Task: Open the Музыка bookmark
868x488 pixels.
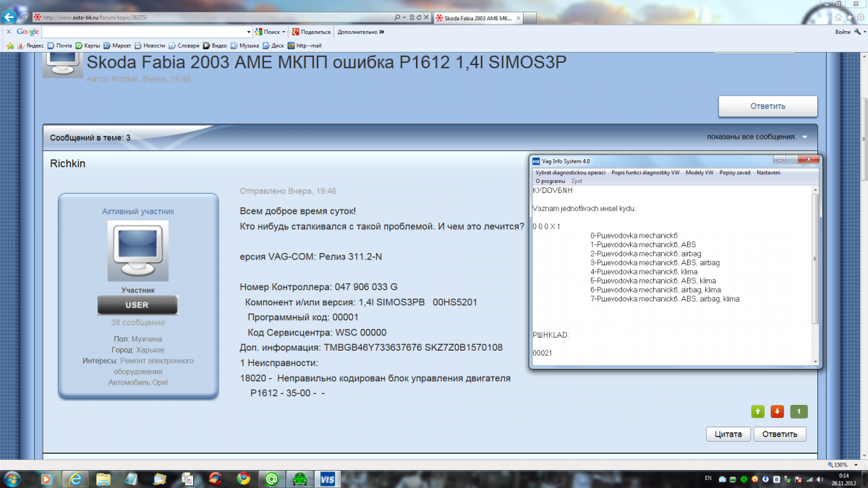Action: (244, 46)
